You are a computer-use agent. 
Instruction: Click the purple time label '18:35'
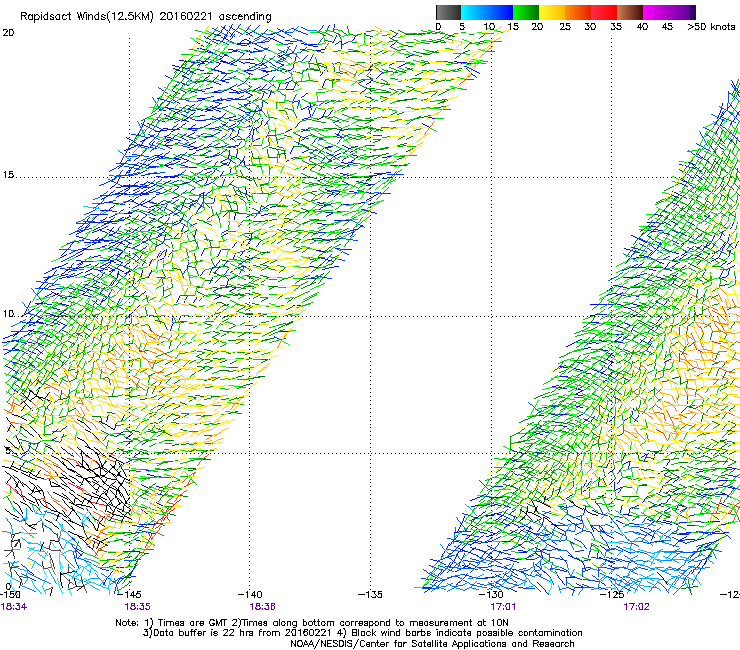coord(137,607)
